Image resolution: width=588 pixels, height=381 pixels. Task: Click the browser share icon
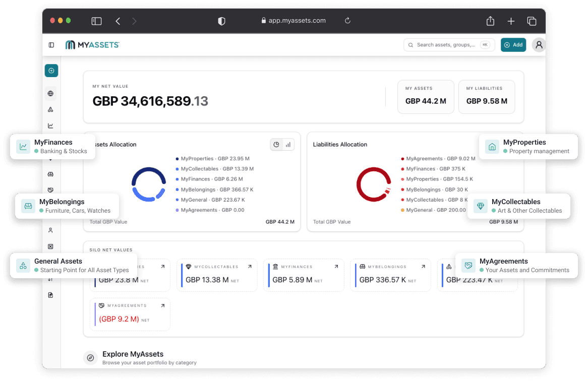pos(490,21)
